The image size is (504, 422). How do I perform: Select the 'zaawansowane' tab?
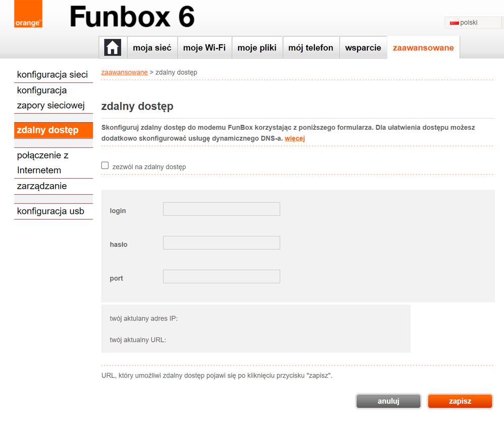coord(423,48)
